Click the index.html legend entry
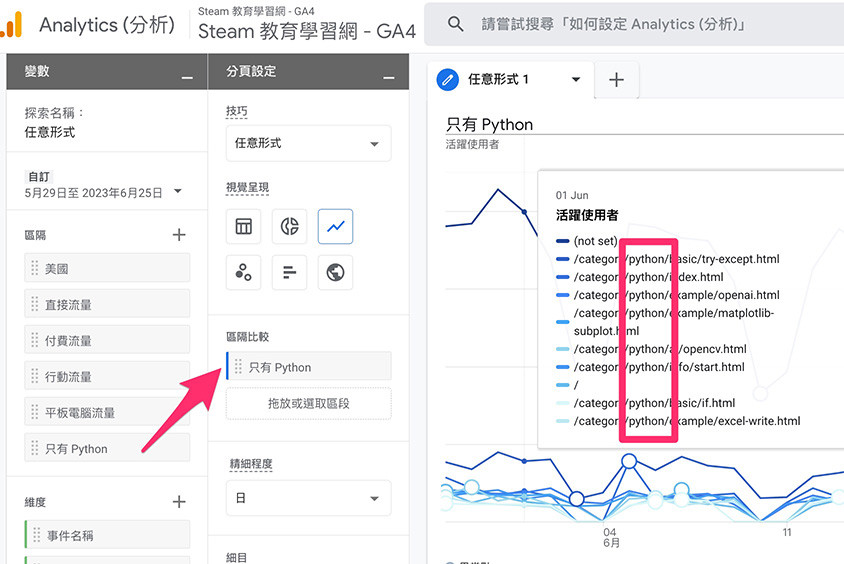The height and width of the screenshot is (564, 844). (x=639, y=277)
